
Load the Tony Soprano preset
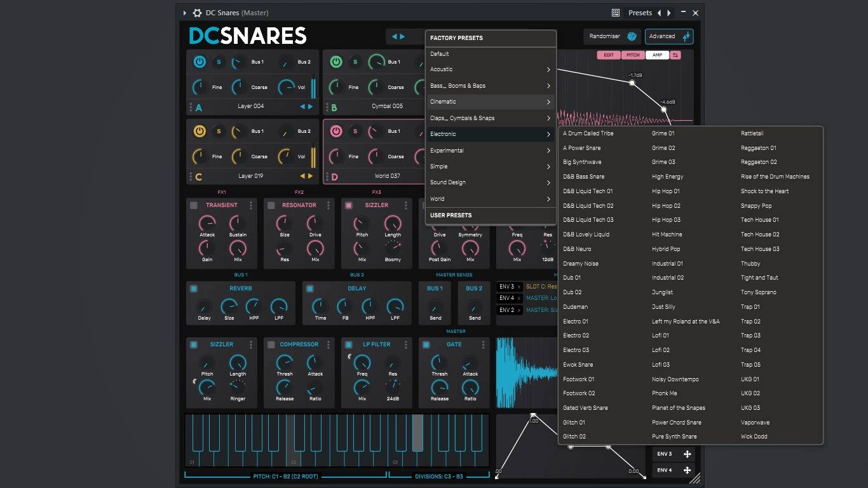[759, 292]
